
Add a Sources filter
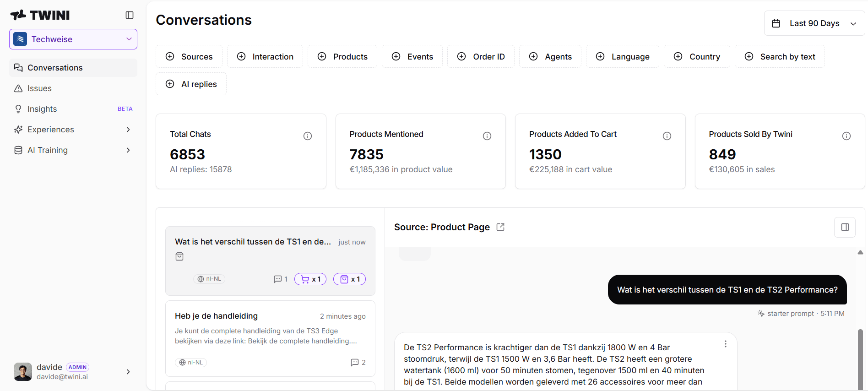tap(189, 57)
